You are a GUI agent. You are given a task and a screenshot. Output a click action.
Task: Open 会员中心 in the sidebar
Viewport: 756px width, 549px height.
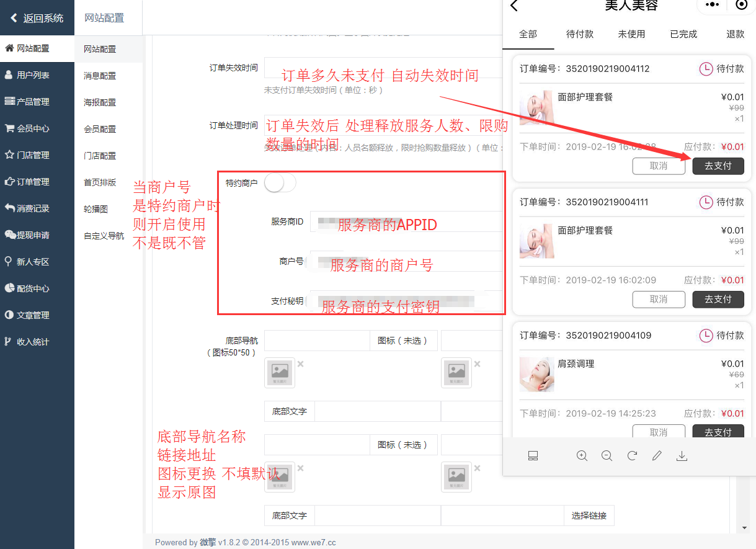[x=37, y=128]
